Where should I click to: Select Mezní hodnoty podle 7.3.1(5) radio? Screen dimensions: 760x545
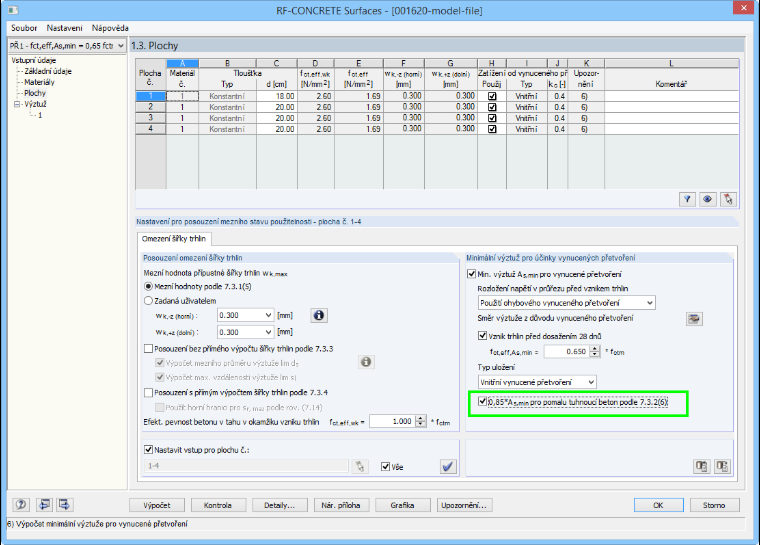click(x=148, y=287)
